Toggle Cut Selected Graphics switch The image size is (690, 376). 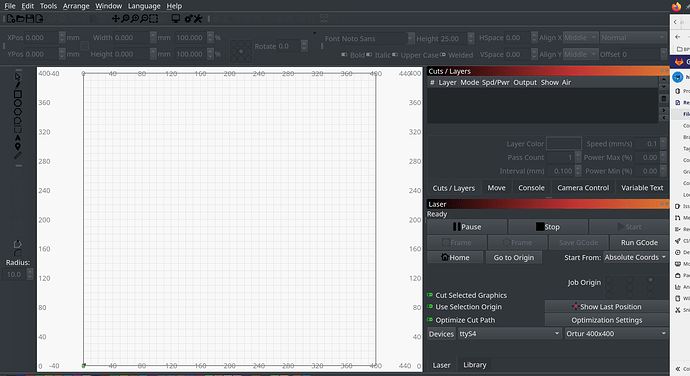[x=430, y=295]
